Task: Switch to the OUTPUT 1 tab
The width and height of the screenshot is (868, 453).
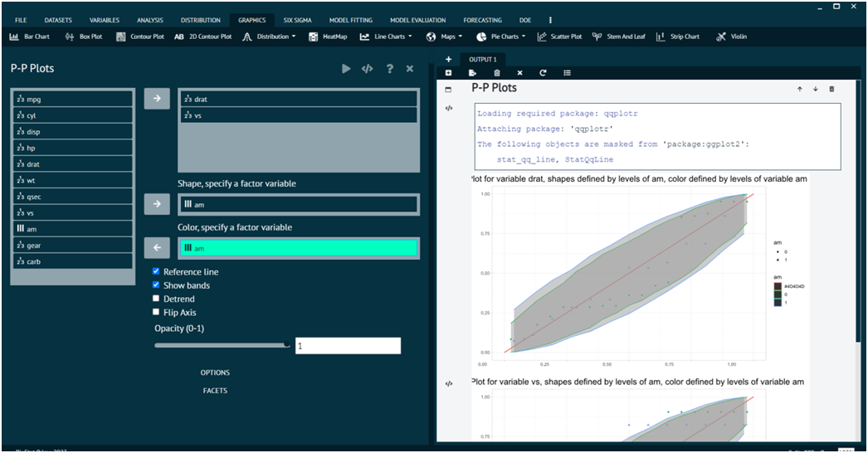Action: pos(483,59)
